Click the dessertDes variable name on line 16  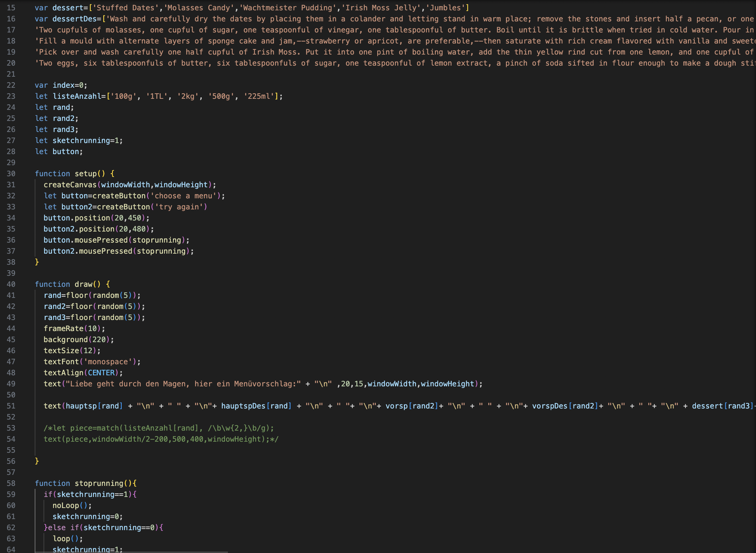tap(74, 19)
